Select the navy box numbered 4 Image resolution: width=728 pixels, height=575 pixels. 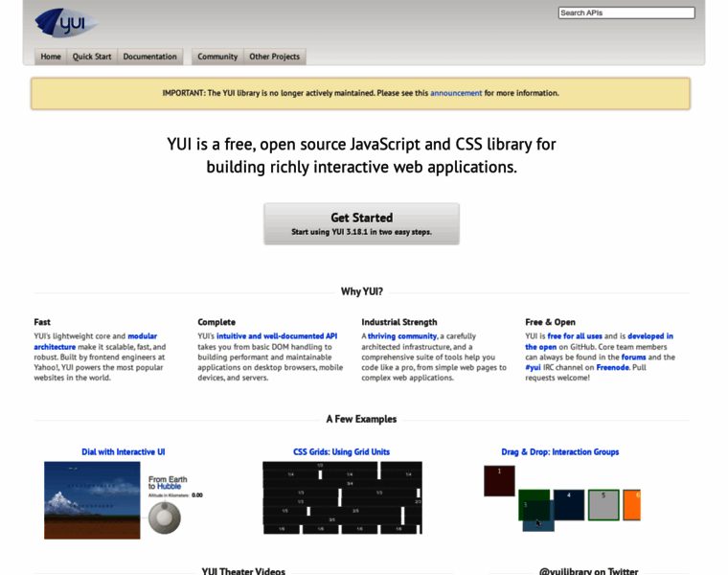pos(569,505)
